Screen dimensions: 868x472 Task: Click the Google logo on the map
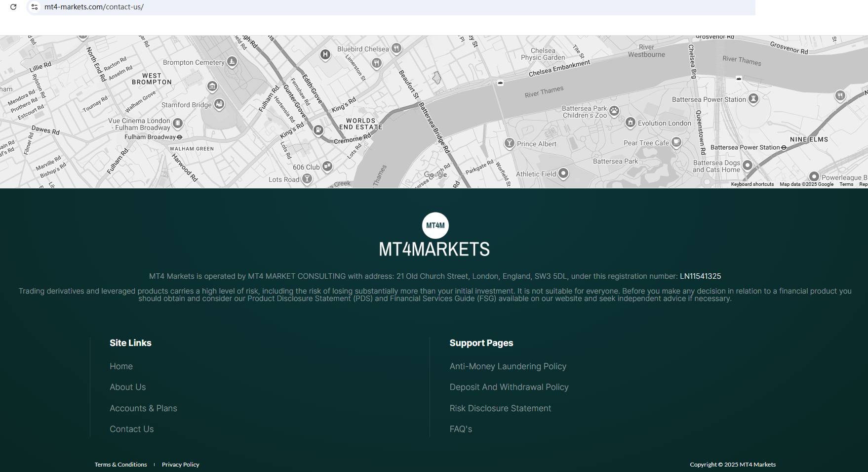click(x=435, y=174)
